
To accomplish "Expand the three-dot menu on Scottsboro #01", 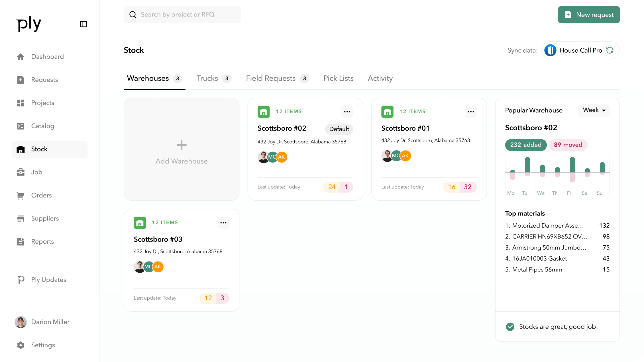I will pyautogui.click(x=471, y=112).
